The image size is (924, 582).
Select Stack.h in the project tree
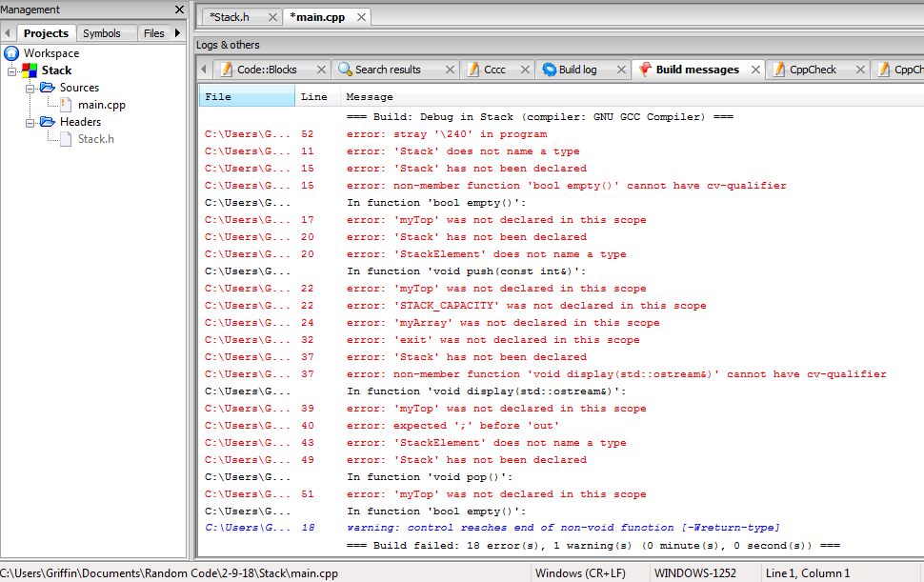(96, 139)
